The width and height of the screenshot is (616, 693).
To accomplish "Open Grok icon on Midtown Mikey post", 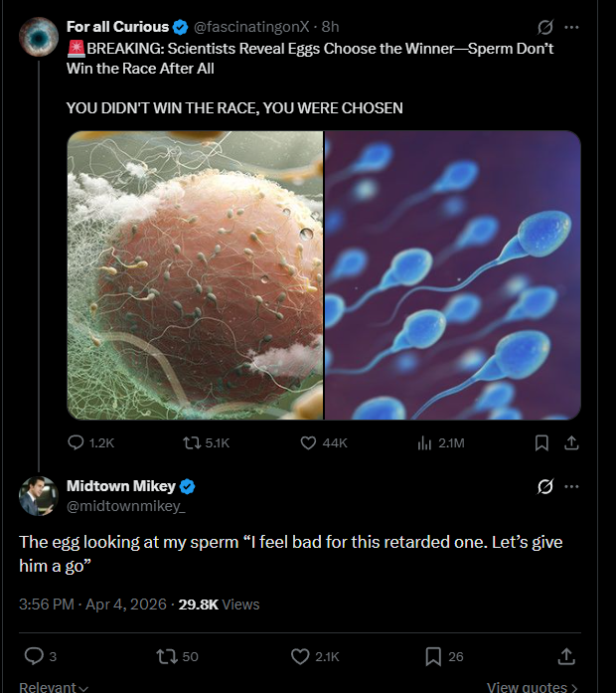I will pos(543,486).
